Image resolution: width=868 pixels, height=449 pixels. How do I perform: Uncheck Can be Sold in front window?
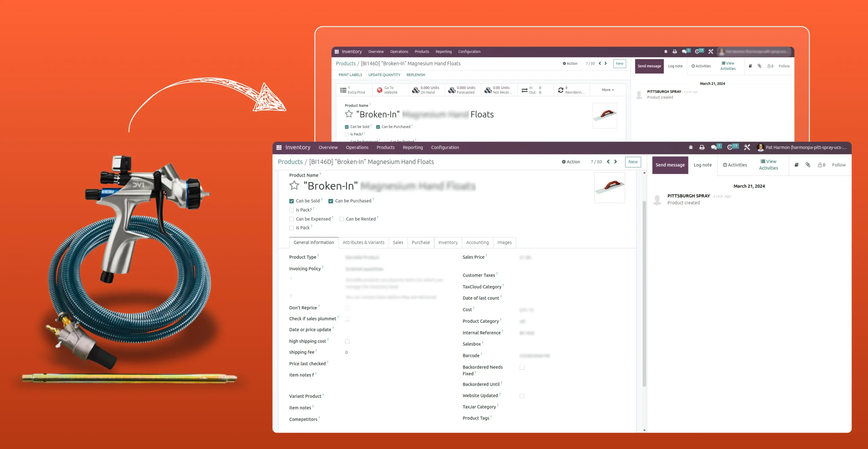[291, 201]
